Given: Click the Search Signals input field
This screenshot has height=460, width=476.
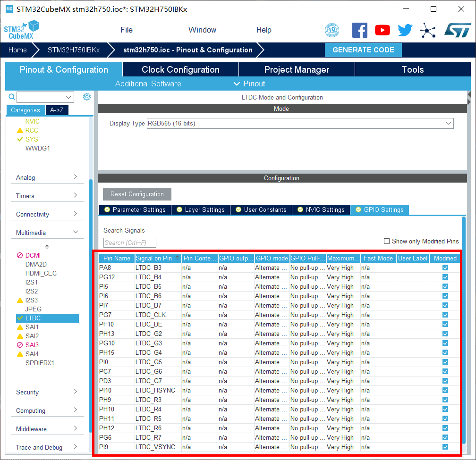Looking at the screenshot, I should [x=130, y=243].
